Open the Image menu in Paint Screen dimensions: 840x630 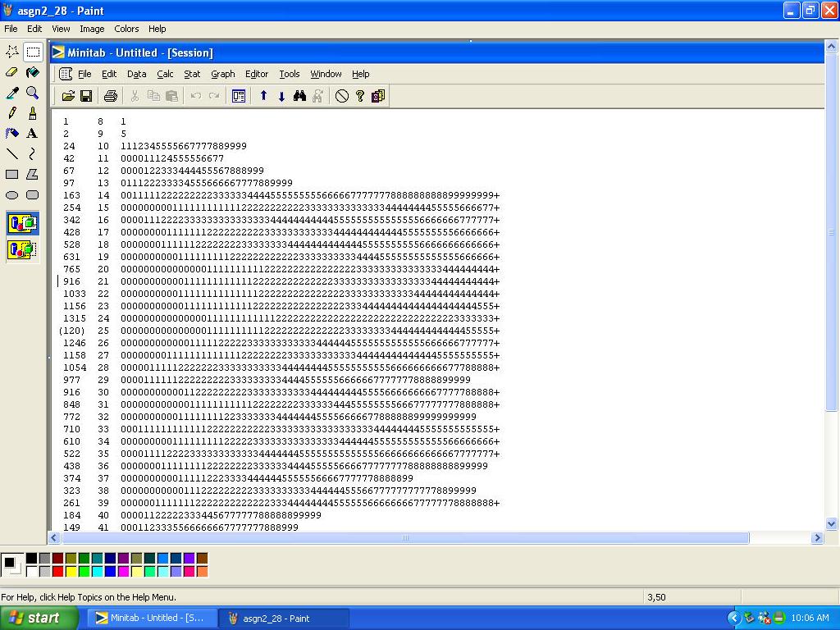coord(92,29)
